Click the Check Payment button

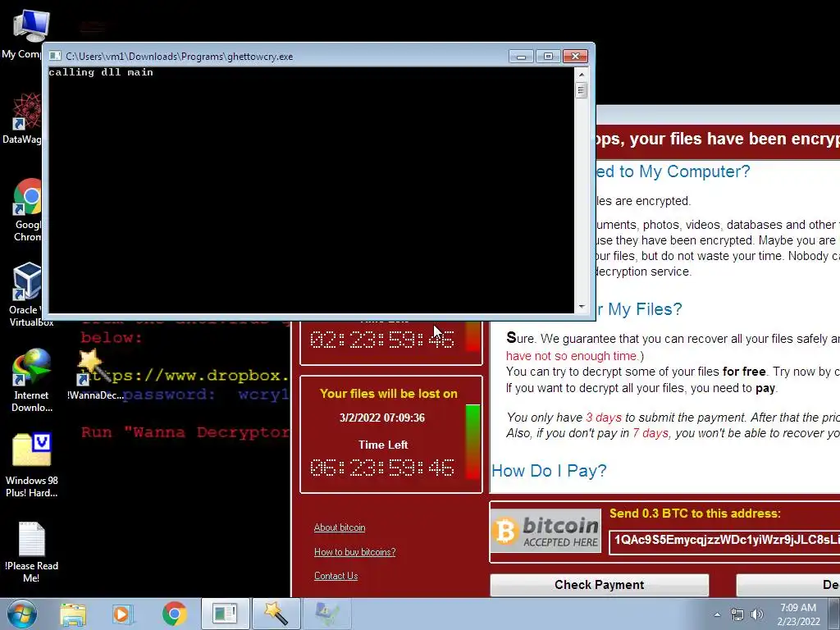600,585
